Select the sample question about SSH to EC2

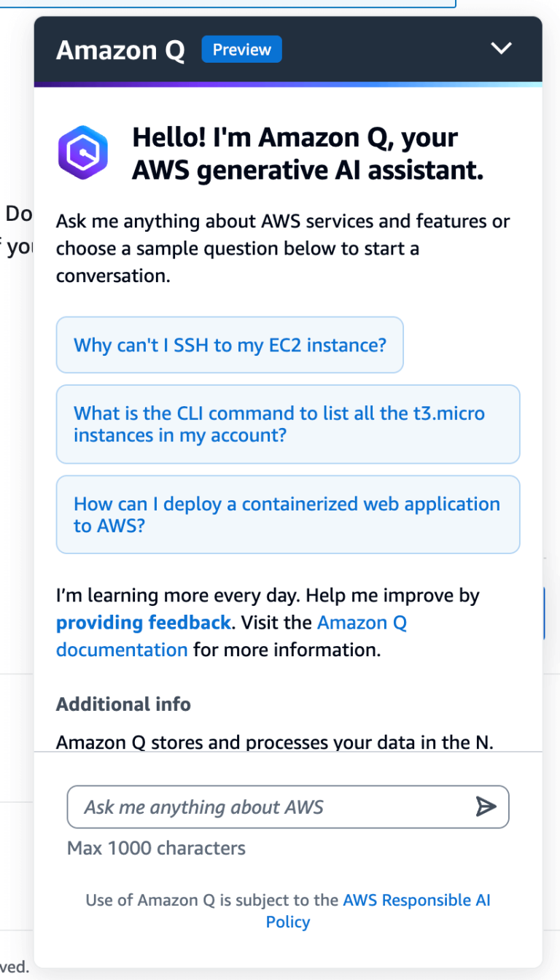coord(230,345)
